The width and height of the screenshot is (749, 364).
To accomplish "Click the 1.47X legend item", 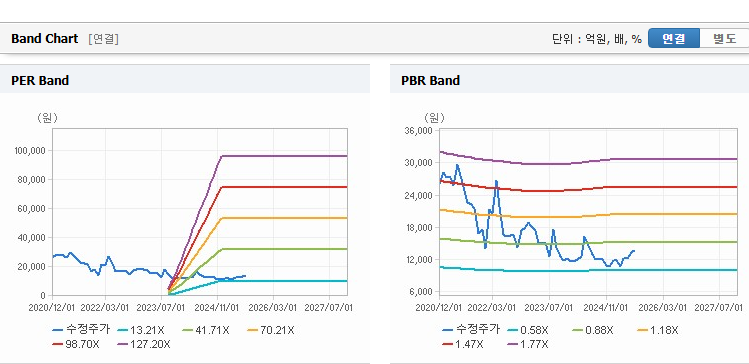I will 463,344.
